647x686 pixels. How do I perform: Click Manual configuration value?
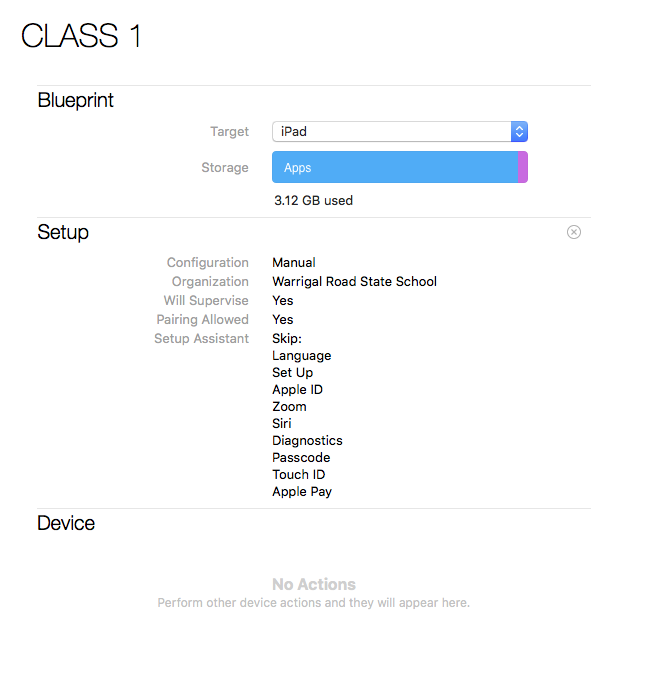pos(294,262)
